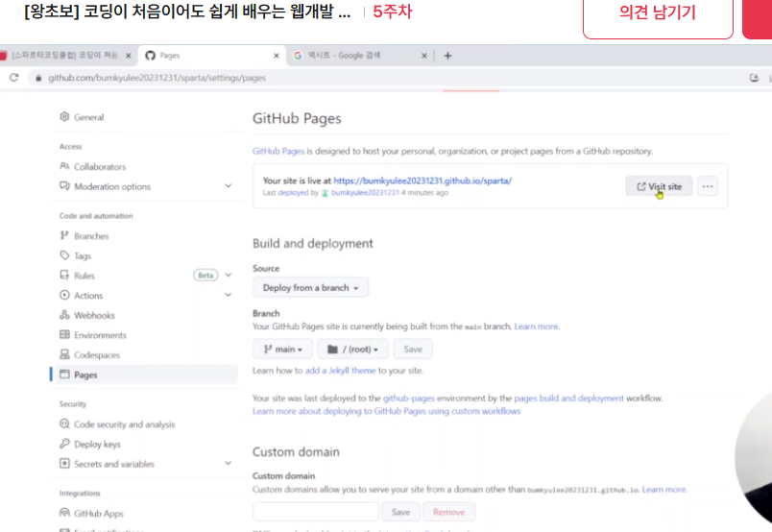
Task: Click the Tags icon in sidebar
Action: [64, 255]
